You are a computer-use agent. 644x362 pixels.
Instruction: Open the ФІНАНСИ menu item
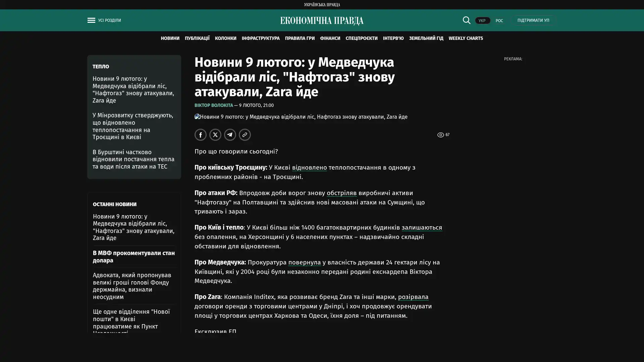pyautogui.click(x=330, y=38)
